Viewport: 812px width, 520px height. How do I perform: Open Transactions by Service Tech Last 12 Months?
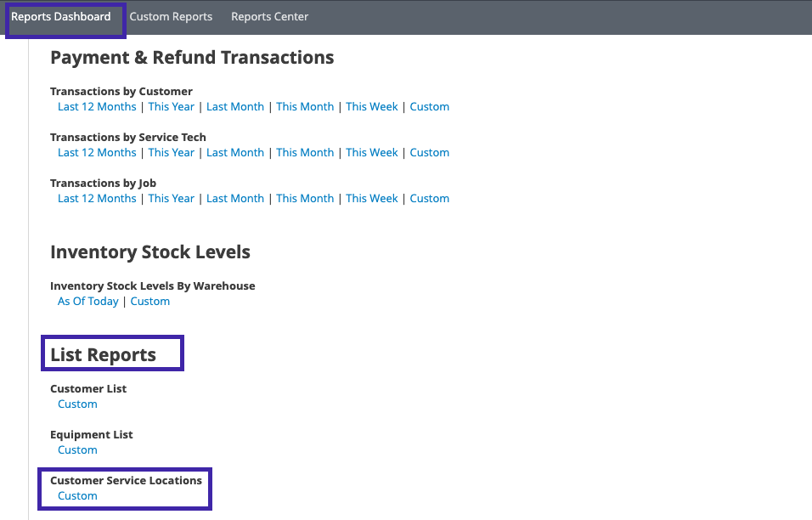pos(97,153)
